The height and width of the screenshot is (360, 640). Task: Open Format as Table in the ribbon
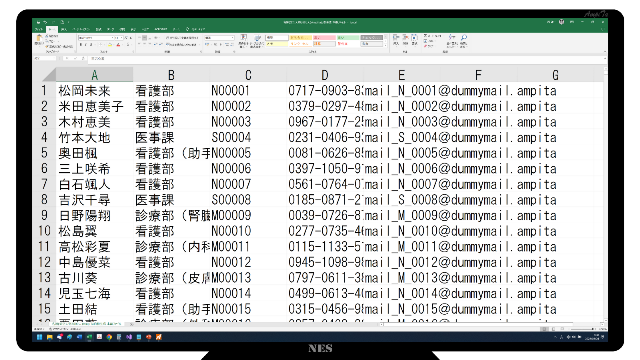click(x=258, y=41)
